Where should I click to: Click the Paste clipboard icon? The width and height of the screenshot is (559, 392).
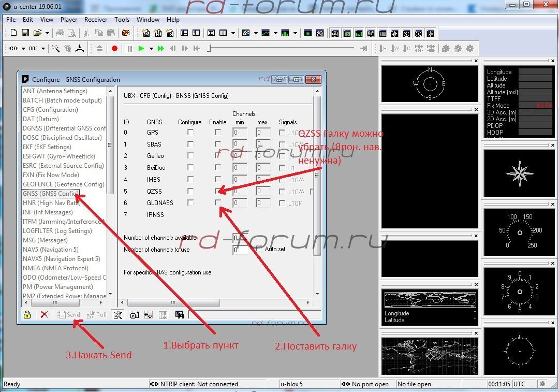111,33
